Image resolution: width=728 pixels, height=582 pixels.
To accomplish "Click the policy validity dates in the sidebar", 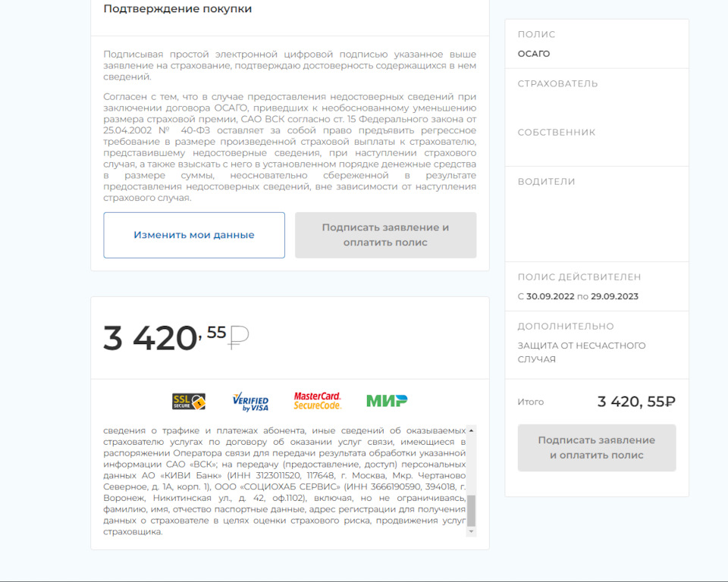I will 578,296.
